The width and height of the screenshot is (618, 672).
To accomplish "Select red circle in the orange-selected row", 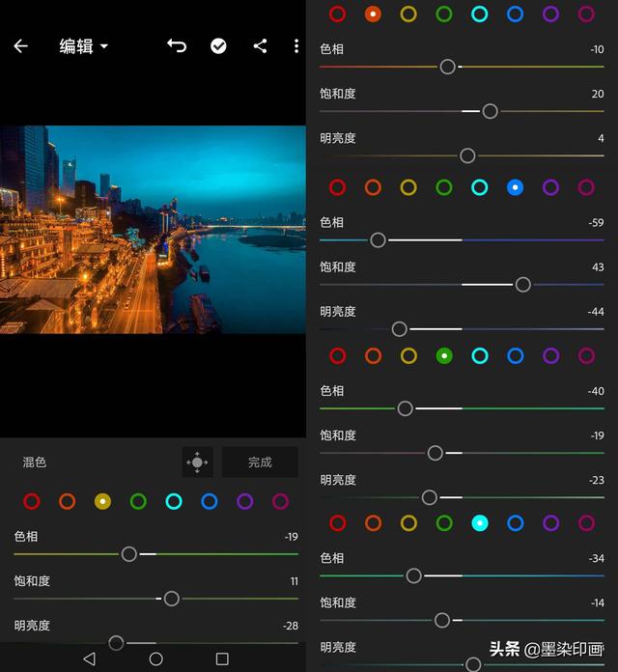I will click(337, 14).
